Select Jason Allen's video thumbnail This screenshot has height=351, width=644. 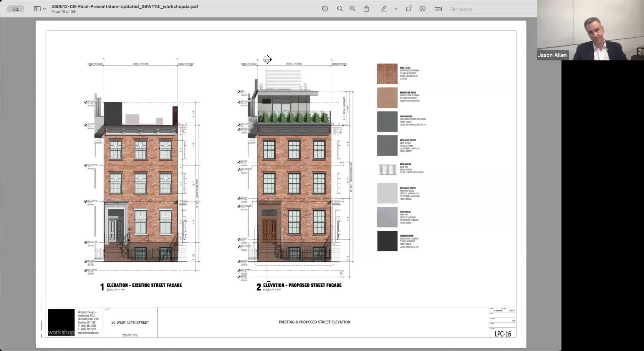coord(590,30)
